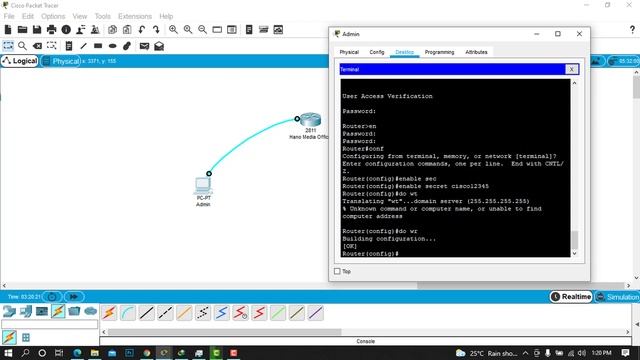Viewport: 640px width, 360px height.
Task: Undo the last action
Action: tap(142, 29)
